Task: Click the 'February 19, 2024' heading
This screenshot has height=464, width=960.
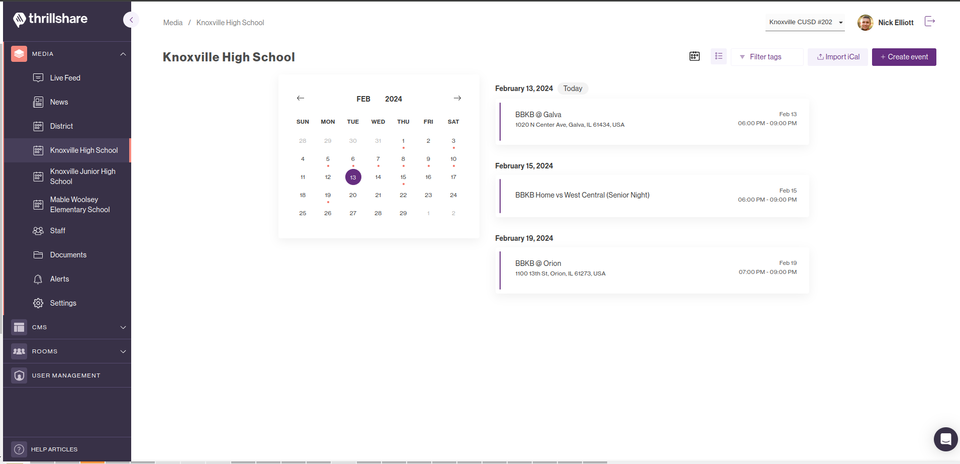Action: pos(524,238)
